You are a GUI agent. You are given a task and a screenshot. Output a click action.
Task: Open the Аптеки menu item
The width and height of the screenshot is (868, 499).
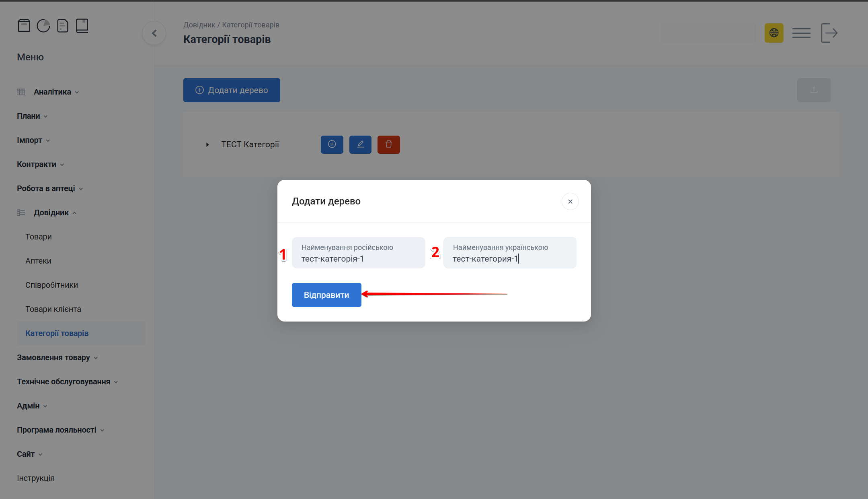click(x=38, y=261)
